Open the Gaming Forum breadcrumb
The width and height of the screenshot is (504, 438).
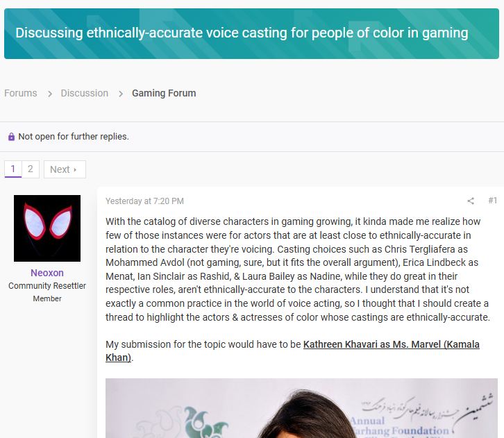[164, 93]
